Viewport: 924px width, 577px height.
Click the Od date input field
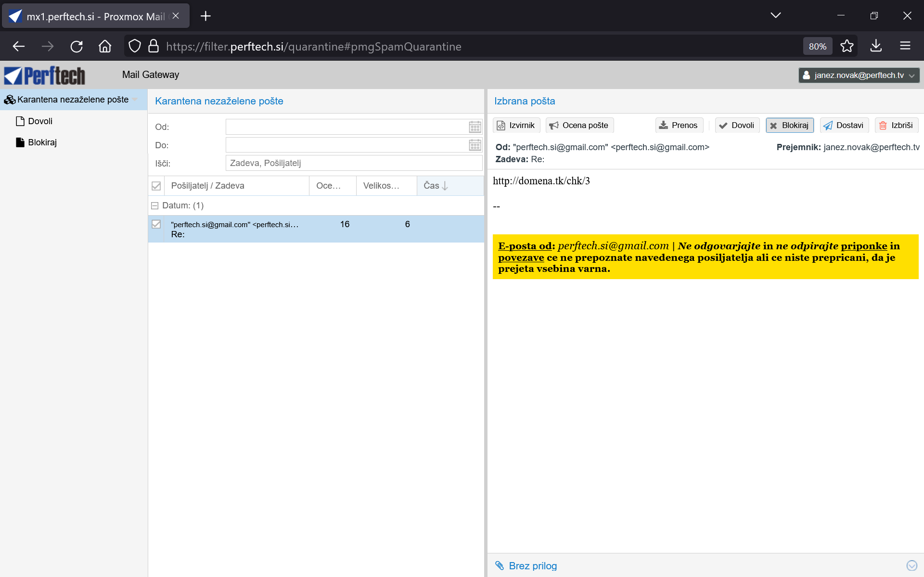[x=346, y=127]
